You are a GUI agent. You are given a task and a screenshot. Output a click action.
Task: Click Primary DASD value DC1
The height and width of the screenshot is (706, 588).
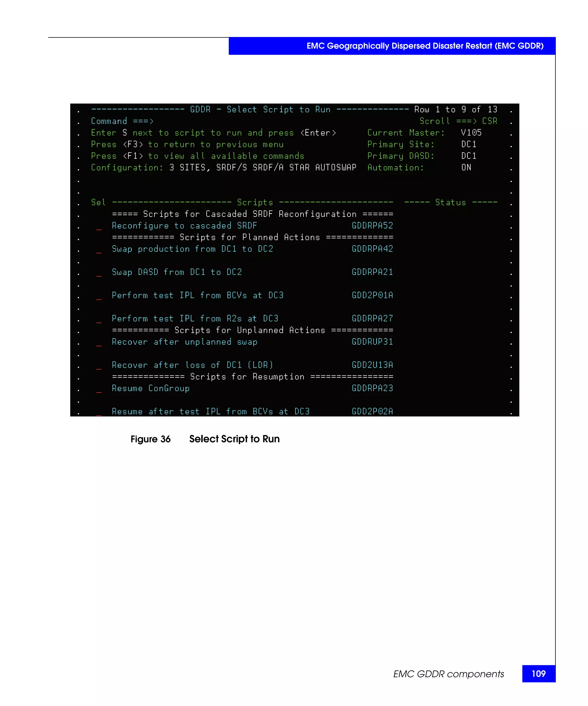point(469,156)
